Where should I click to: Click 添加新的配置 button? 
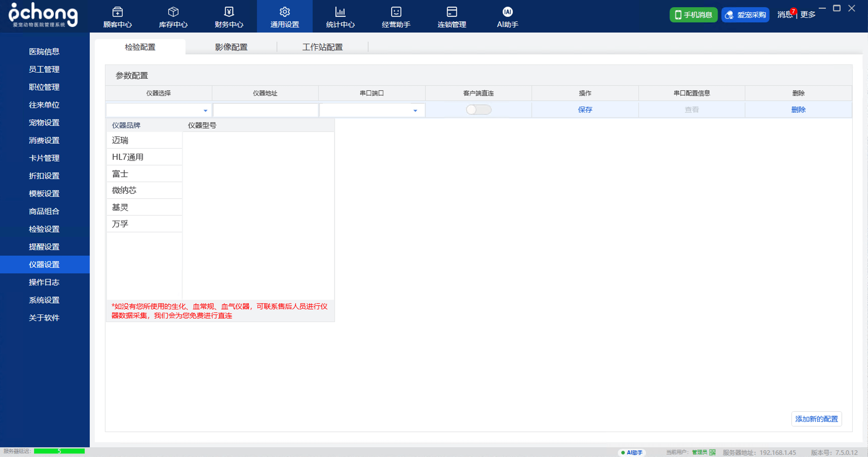(817, 419)
